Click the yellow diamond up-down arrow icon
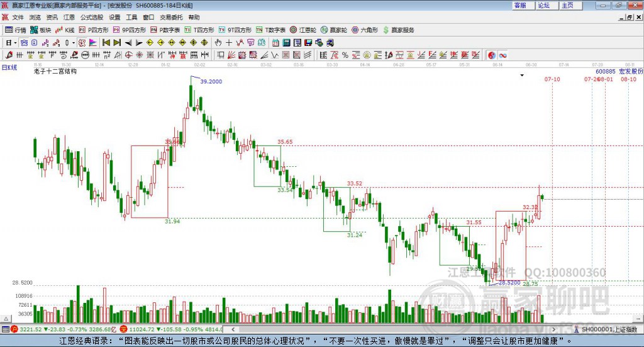 [x=204, y=42]
